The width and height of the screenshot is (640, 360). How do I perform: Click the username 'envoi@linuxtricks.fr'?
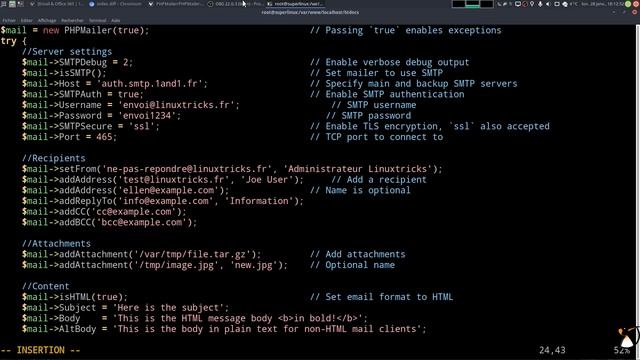click(176, 105)
